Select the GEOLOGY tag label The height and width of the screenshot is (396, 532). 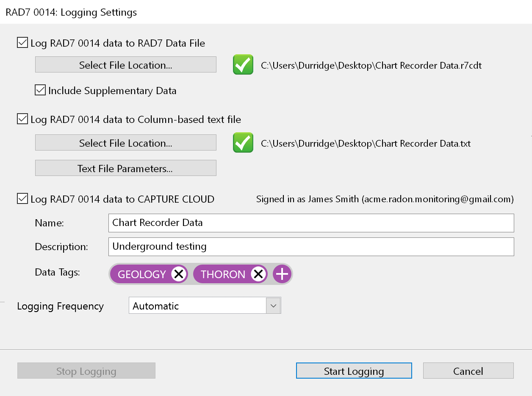pos(142,274)
